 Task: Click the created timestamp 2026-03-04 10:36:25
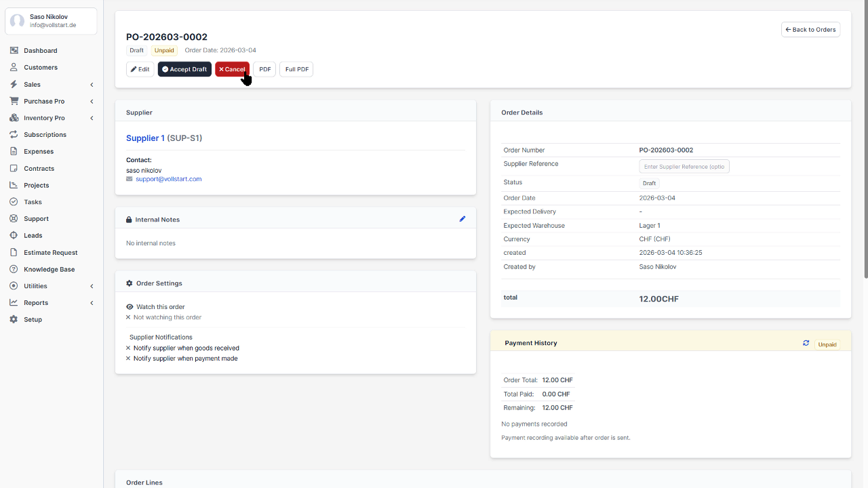click(671, 253)
